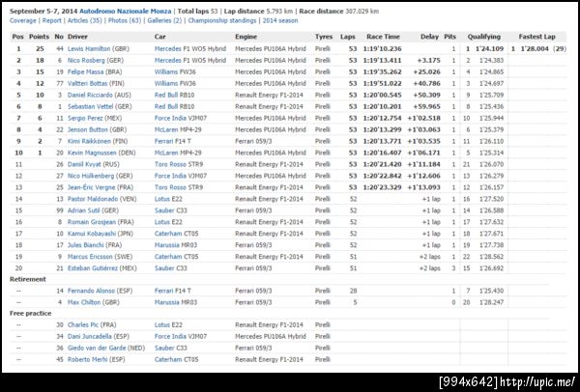Select Rosberg's delay +3.175
This screenshot has width=580, height=392.
coord(428,60)
